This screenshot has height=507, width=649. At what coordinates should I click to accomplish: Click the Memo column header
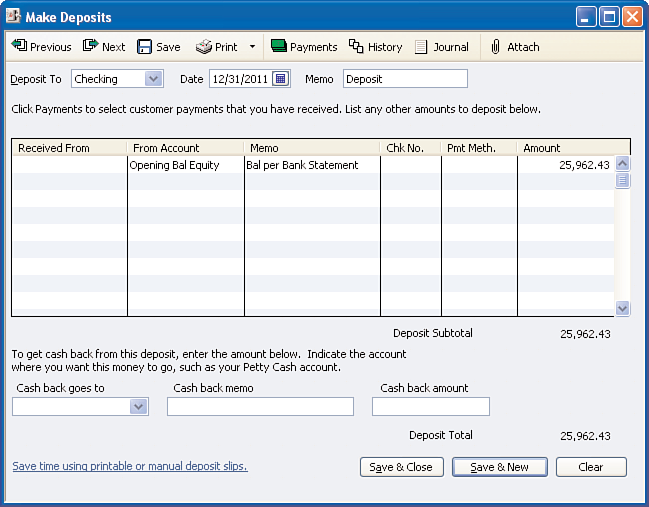point(312,148)
